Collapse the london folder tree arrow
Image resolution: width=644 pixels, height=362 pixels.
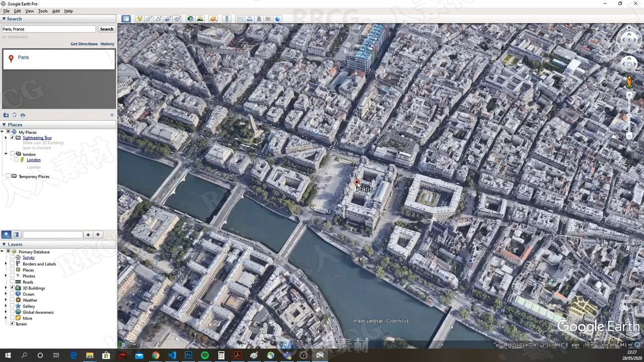tap(6, 154)
